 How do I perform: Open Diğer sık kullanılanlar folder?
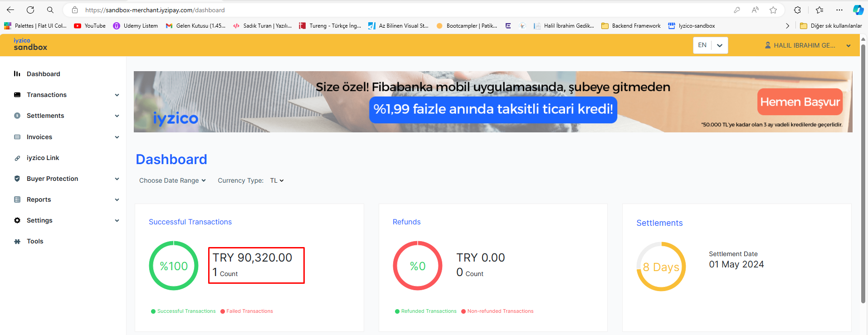(x=831, y=26)
